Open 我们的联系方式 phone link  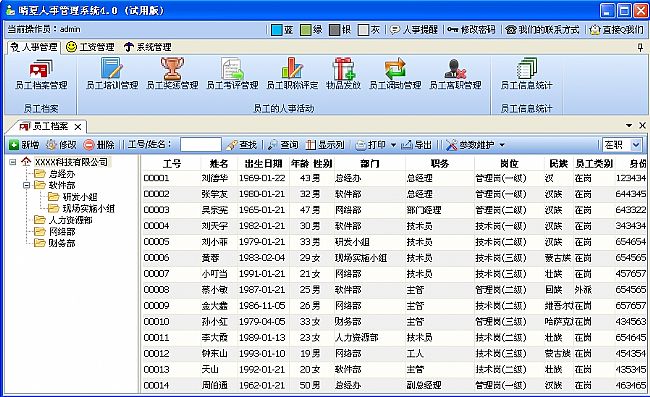click(543, 29)
